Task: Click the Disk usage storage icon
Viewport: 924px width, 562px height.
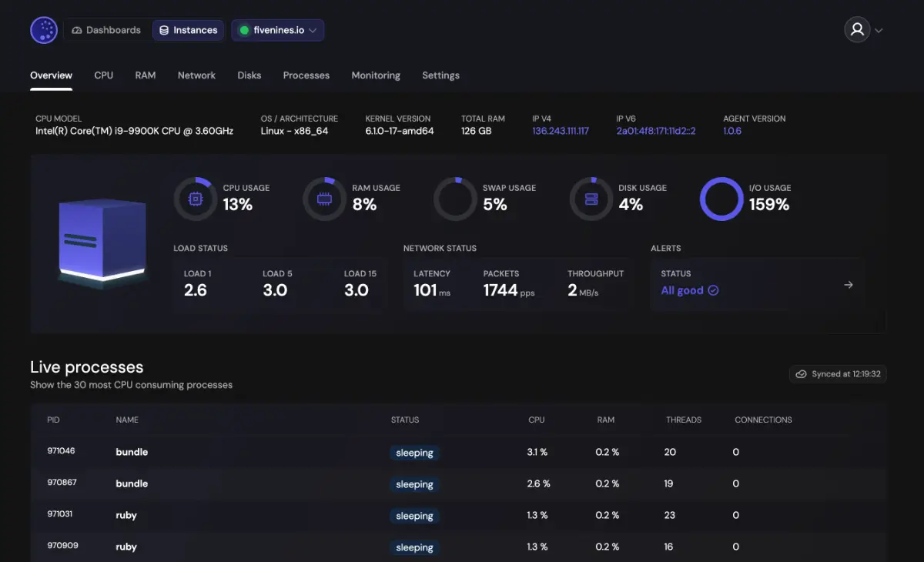Action: click(591, 199)
